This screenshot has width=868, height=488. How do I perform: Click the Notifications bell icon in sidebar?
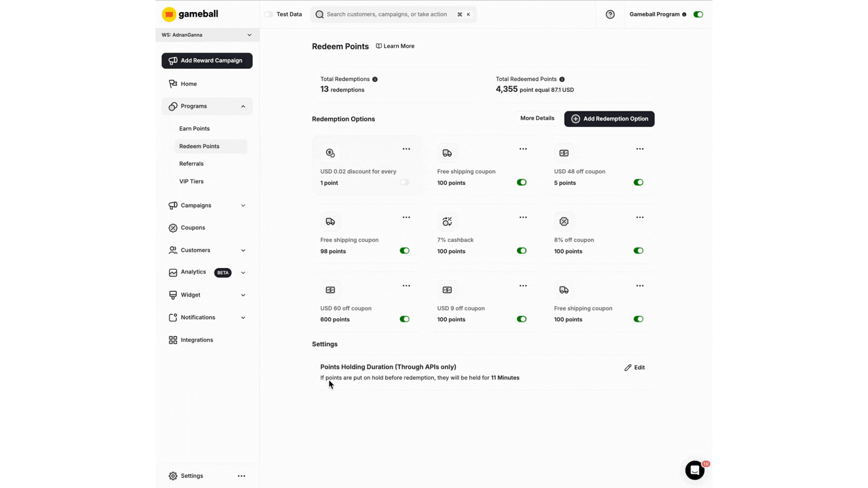coord(173,317)
